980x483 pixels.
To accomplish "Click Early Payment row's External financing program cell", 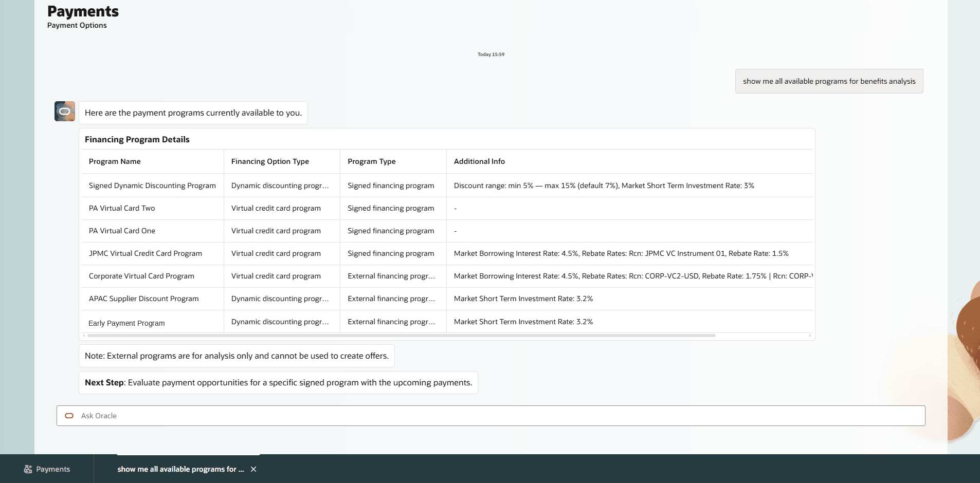I will 393,322.
